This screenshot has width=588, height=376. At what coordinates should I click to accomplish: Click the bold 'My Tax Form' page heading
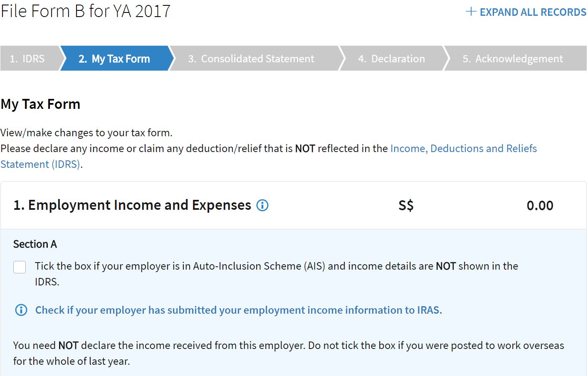click(x=40, y=104)
